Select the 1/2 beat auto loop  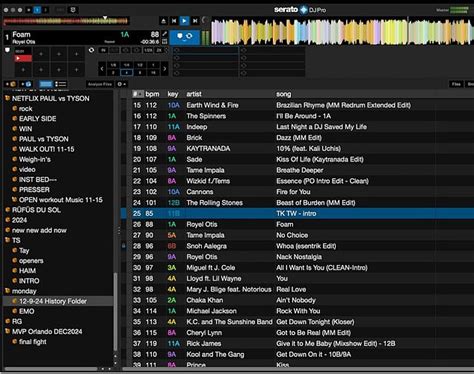click(x=140, y=65)
